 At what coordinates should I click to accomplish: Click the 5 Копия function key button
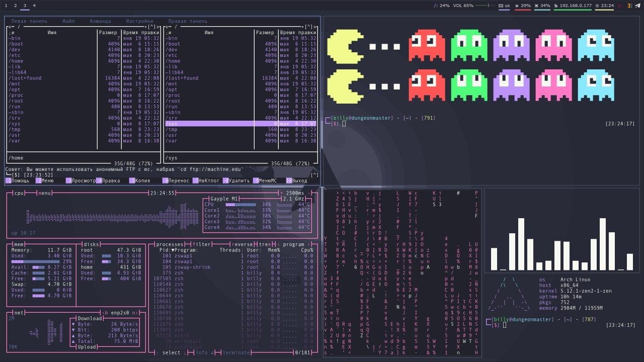point(141,180)
